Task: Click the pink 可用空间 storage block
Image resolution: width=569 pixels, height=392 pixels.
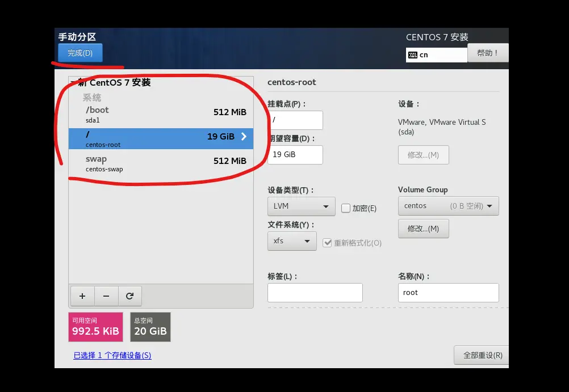Action: click(x=95, y=327)
